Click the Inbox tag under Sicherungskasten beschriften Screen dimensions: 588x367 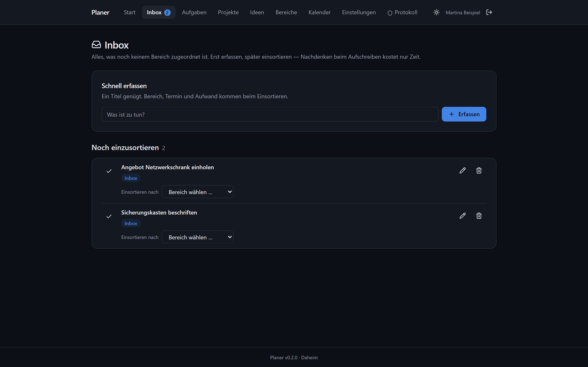click(x=131, y=223)
